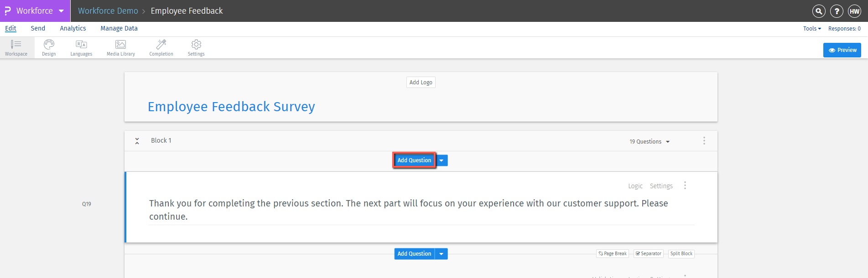Open the Settings gear in toolbar
Image resolution: width=868 pixels, height=278 pixels.
coord(196,48)
